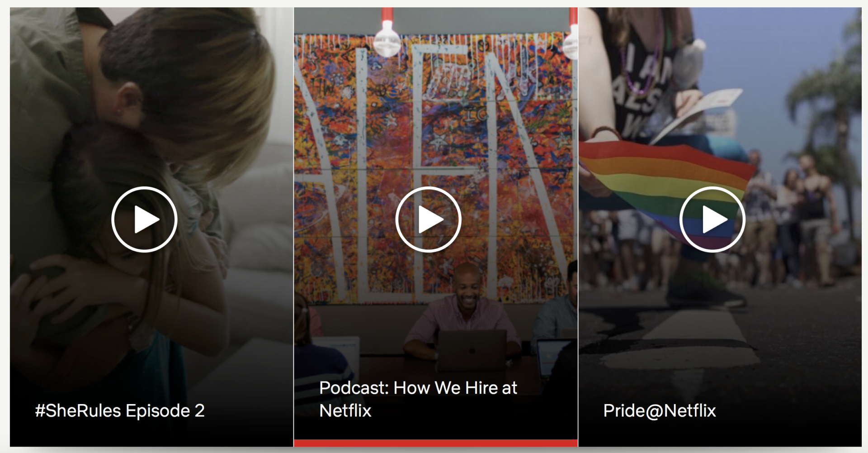Click the red highlight bar under podcast card
Image resolution: width=868 pixels, height=453 pixels.
(436, 443)
